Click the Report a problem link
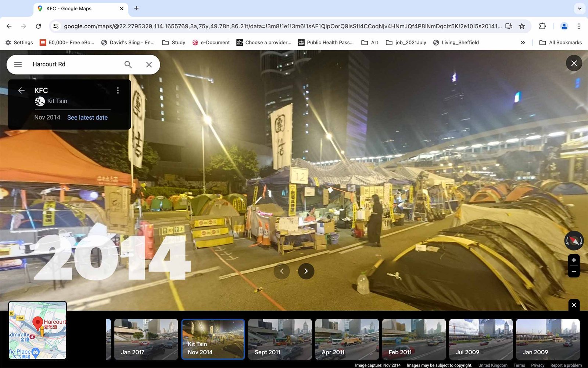The height and width of the screenshot is (368, 588). pyautogui.click(x=566, y=365)
